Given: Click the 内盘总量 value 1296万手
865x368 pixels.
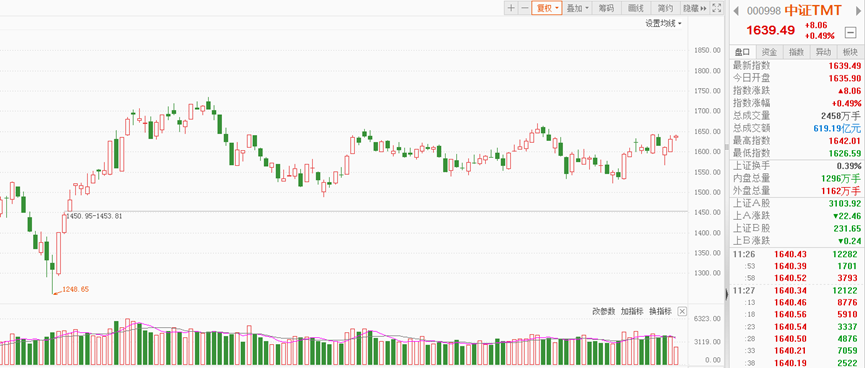Looking at the screenshot, I should point(841,179).
